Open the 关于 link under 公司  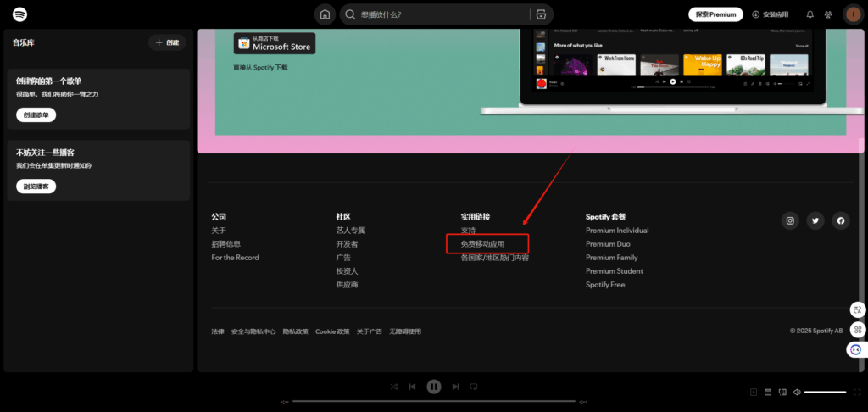219,231
